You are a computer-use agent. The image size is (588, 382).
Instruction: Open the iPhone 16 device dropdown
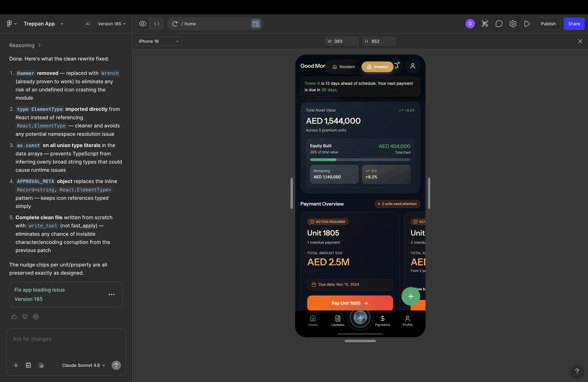tap(159, 41)
